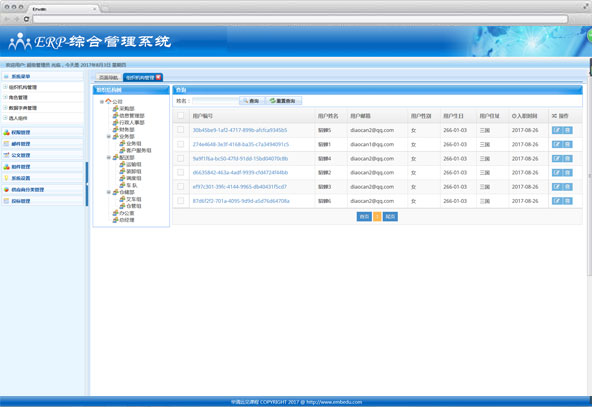Switch to the 页面导航 tab
This screenshot has height=407, width=592.
(x=108, y=77)
